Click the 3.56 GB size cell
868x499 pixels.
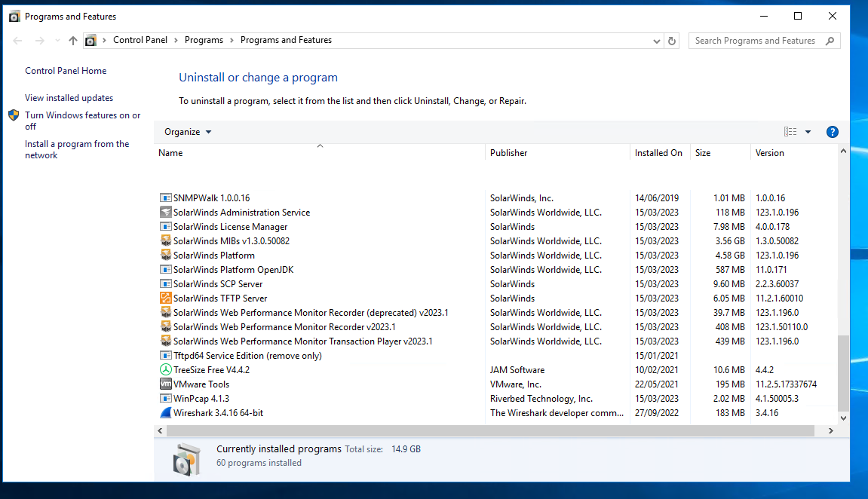point(730,241)
